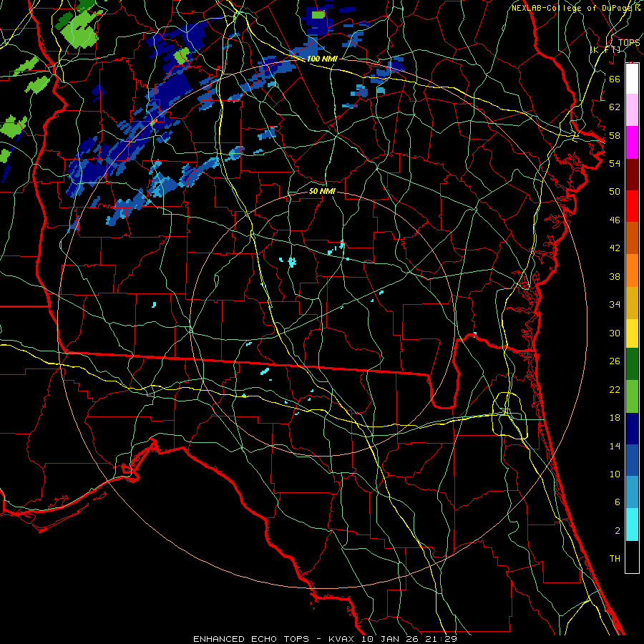644x644 pixels.
Task: Click the legend value '38'
Action: click(615, 276)
